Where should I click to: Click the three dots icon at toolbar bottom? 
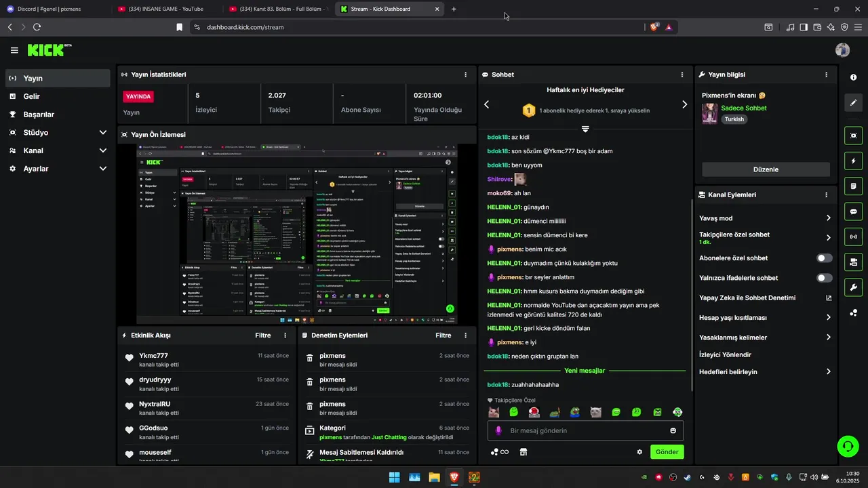tap(853, 312)
